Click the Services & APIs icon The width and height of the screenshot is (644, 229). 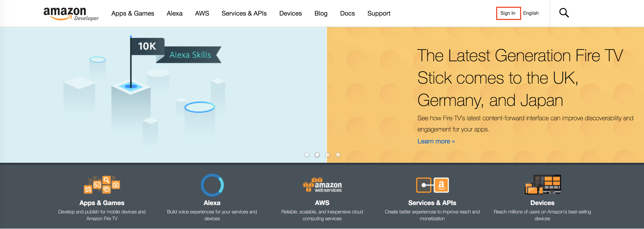tap(432, 185)
